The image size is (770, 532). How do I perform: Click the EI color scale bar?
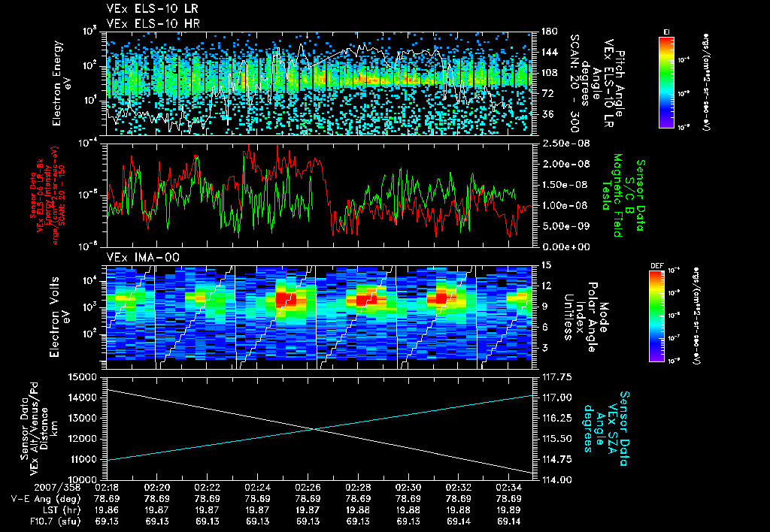pyautogui.click(x=666, y=83)
